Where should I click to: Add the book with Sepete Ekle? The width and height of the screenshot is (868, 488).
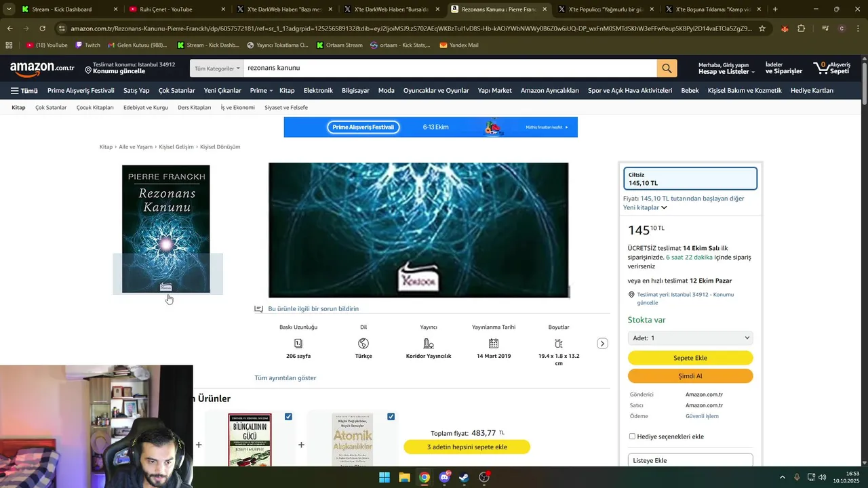pos(690,358)
